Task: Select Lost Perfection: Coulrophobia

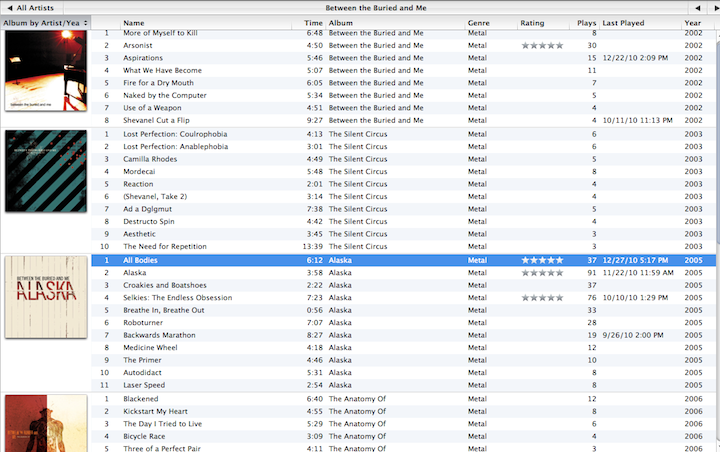Action: (175, 134)
